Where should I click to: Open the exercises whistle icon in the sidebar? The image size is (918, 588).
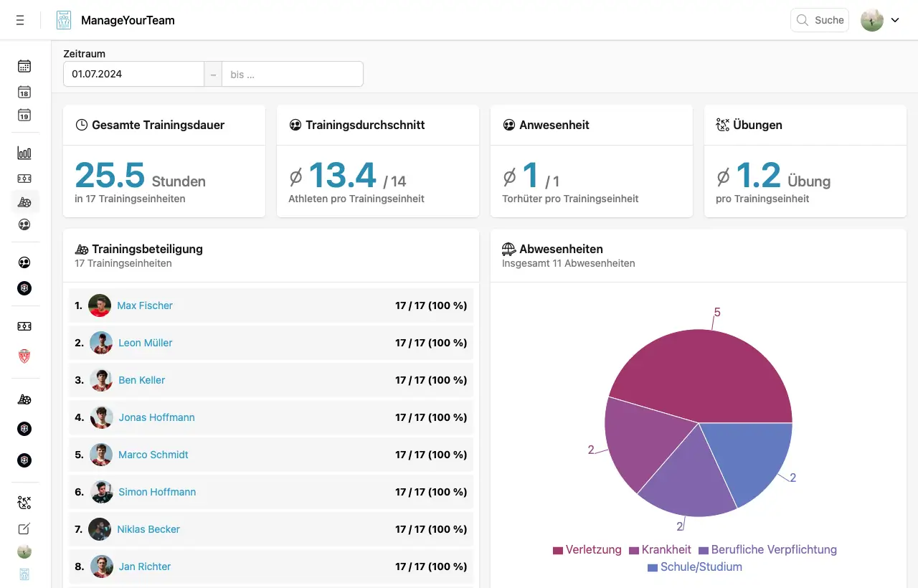pos(24,503)
